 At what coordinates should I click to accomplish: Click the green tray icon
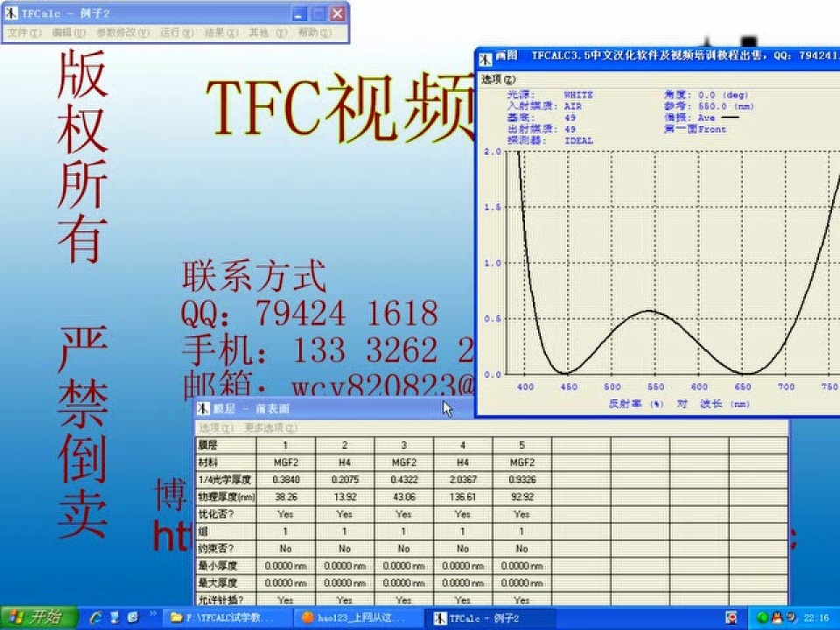click(x=763, y=619)
